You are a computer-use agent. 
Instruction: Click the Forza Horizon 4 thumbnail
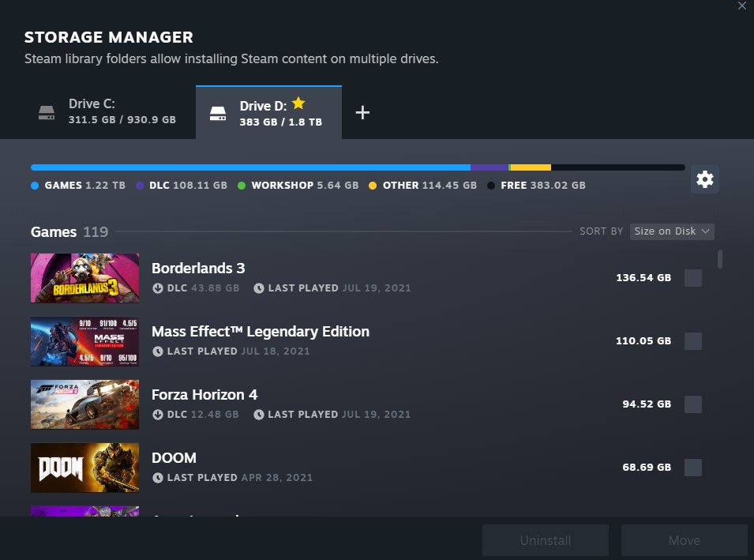tap(84, 404)
